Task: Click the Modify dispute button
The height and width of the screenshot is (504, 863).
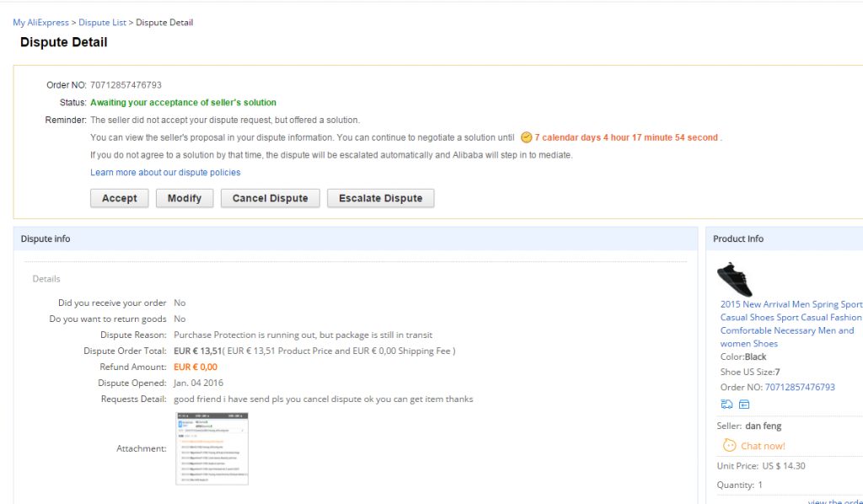Action: click(x=185, y=198)
